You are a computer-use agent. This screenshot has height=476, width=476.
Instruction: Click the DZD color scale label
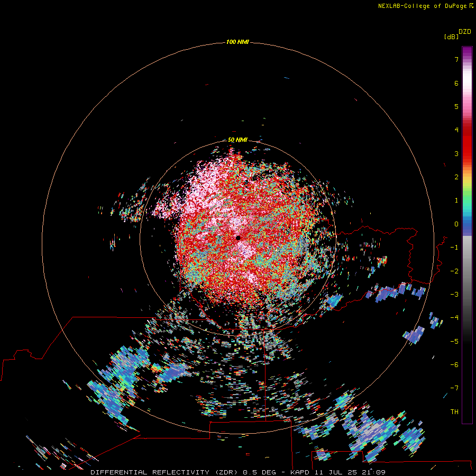[465, 32]
